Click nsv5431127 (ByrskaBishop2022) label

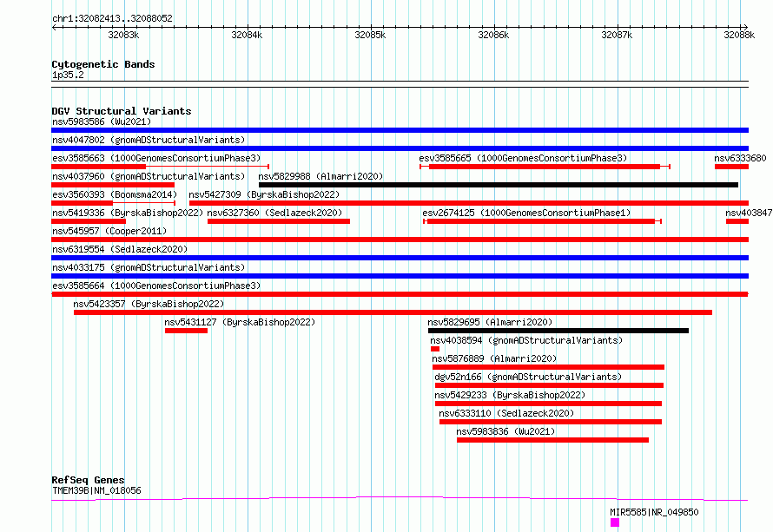pyautogui.click(x=240, y=322)
